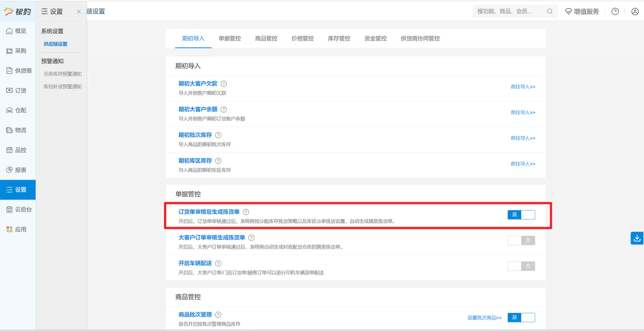
Task: Open 库位补货预警通知 in the settings panel
Action: (62, 87)
